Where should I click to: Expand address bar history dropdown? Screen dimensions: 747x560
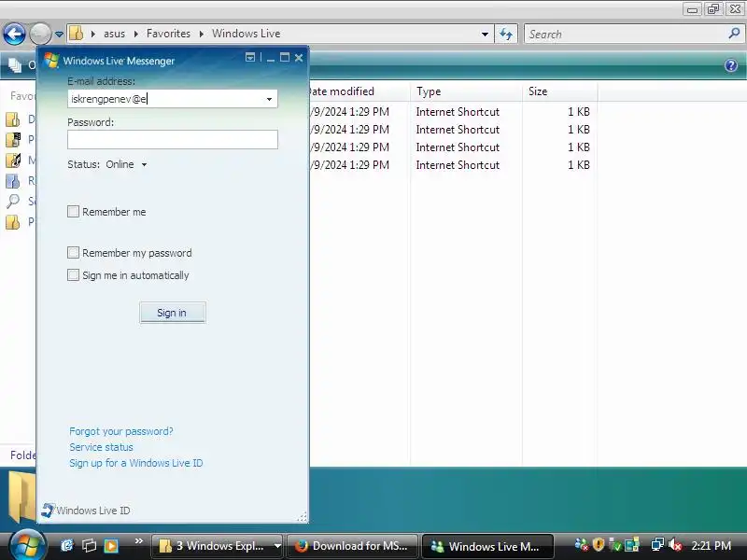(485, 34)
